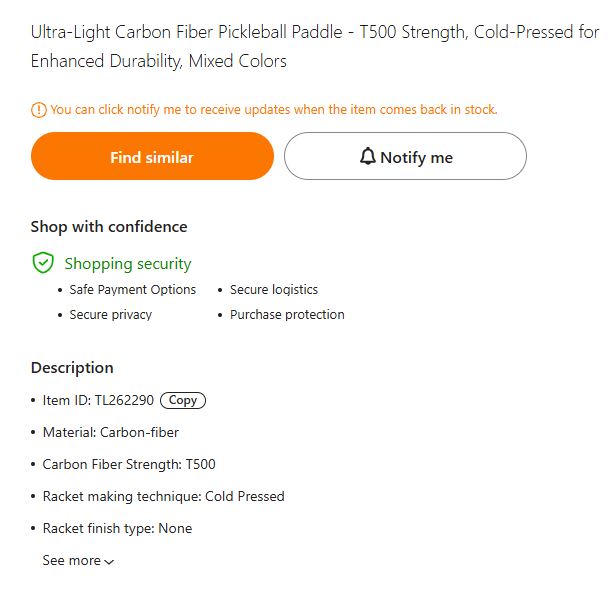Screen dimensions: 615x605
Task: Click the Racket finish type: None line
Action: [x=117, y=528]
